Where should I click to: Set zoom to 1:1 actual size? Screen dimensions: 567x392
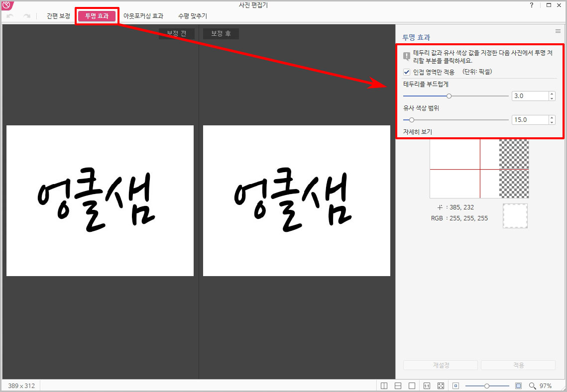coord(427,385)
